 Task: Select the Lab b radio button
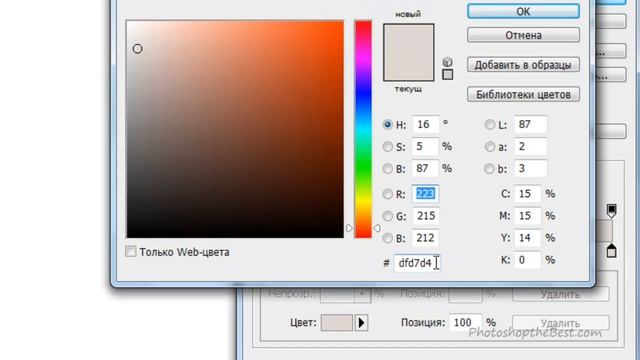click(x=489, y=169)
